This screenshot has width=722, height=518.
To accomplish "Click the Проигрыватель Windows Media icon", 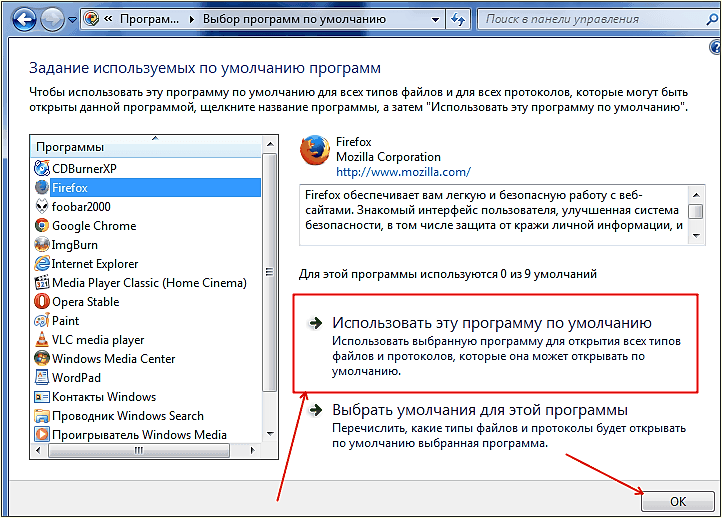I will 42,434.
